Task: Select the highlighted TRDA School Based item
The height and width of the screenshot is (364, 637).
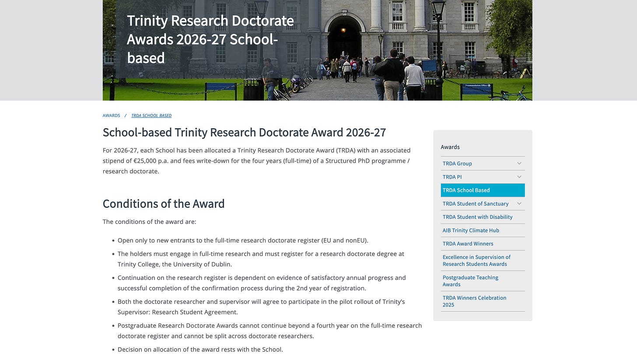Action: tap(483, 190)
